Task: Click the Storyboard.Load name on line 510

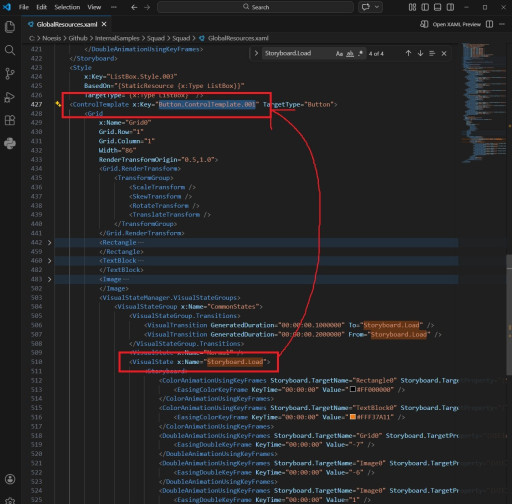Action: coord(235,362)
